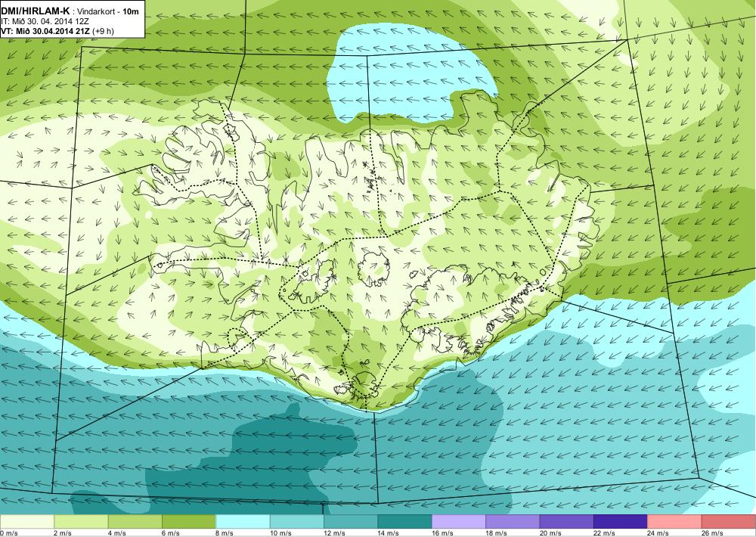
Task: Click the '2 m/s' legend label
Action: tap(63, 532)
